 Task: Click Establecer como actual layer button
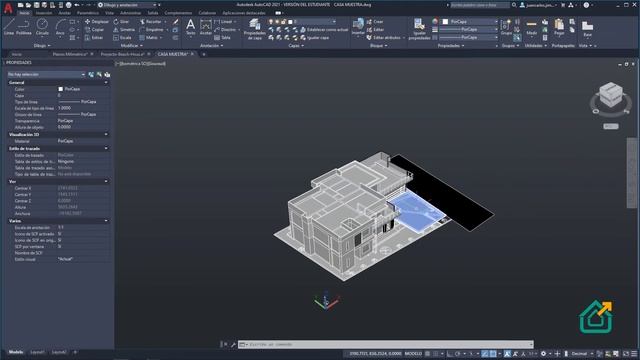coord(324,30)
